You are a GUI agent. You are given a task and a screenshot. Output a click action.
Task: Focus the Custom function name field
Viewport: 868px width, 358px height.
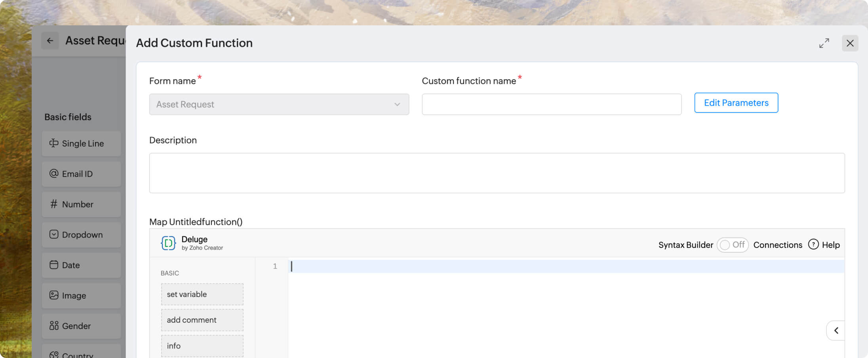pyautogui.click(x=551, y=104)
